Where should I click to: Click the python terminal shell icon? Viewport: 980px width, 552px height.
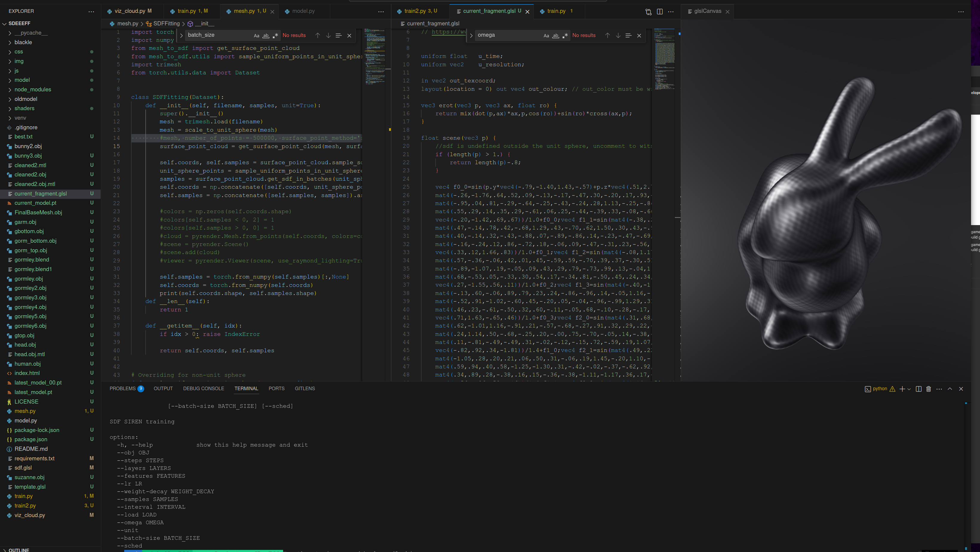coord(868,389)
